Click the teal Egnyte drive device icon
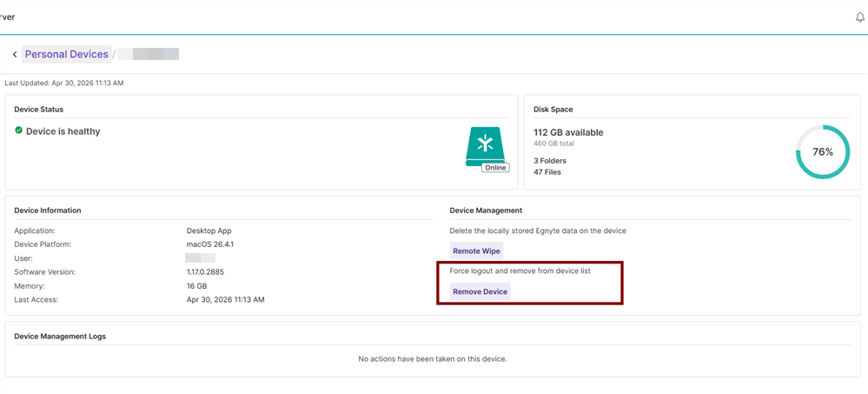Image resolution: width=868 pixels, height=394 pixels. pos(487,146)
